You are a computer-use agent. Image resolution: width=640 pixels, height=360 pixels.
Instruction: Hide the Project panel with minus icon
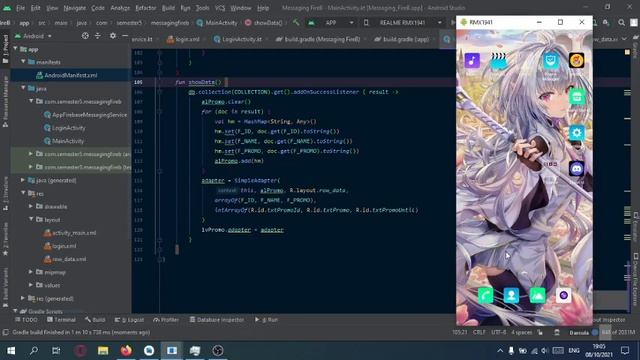125,36
